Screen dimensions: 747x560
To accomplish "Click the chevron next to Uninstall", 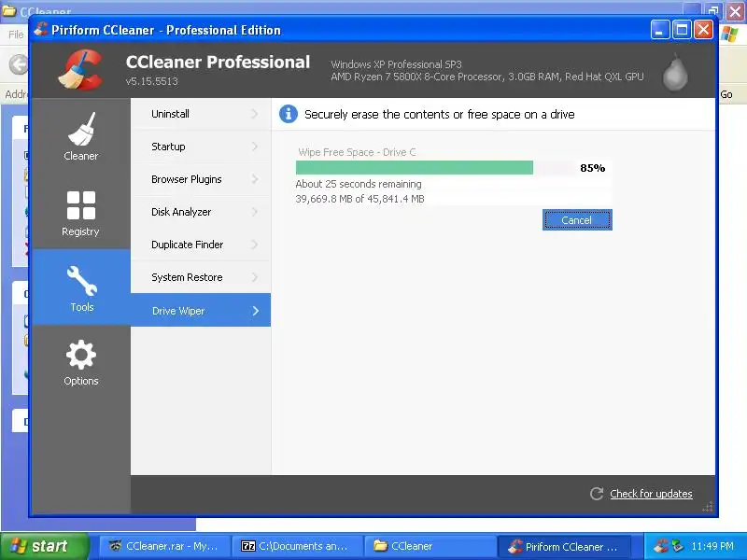I will click(255, 114).
